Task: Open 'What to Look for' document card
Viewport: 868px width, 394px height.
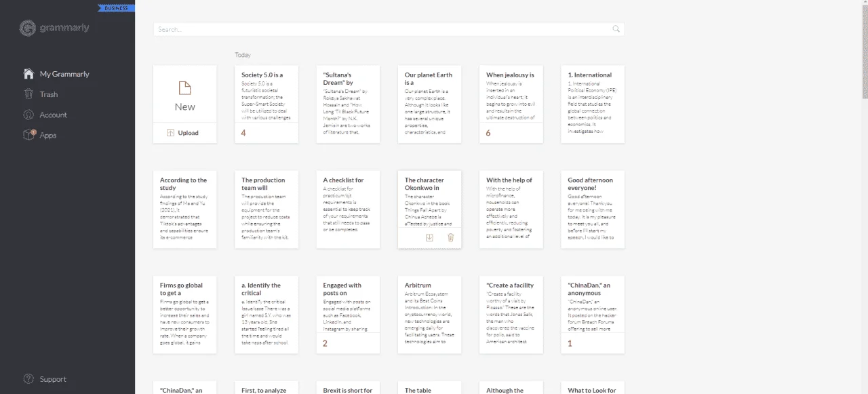Action: (593, 388)
